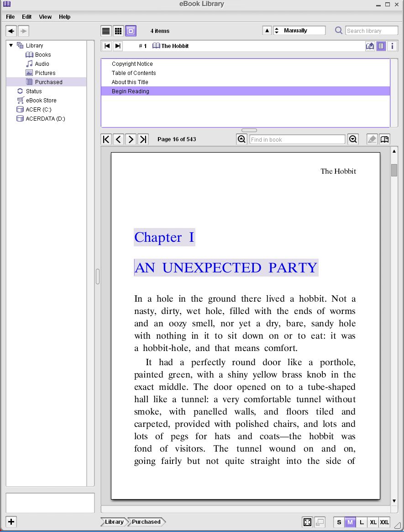This screenshot has height=532, width=404.
Task: Open the File menu
Action: (x=10, y=16)
